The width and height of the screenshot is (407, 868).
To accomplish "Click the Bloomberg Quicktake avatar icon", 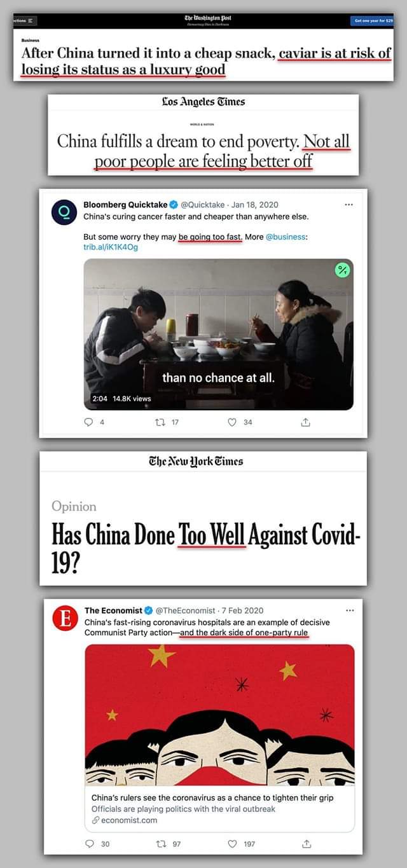I will tap(64, 212).
